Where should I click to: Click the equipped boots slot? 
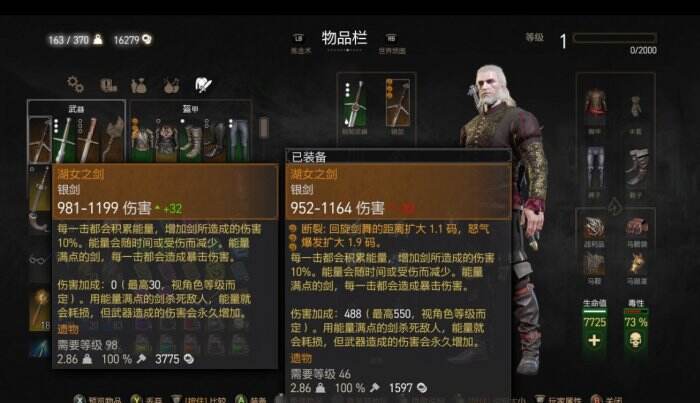pyautogui.click(x=636, y=167)
